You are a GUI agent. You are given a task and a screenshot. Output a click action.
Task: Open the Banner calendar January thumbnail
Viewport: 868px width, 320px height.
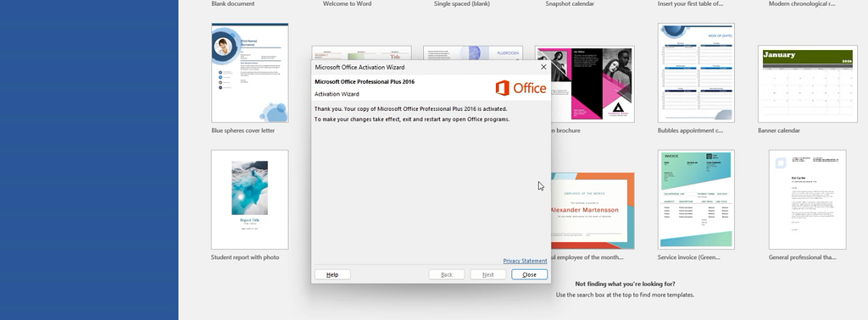point(807,84)
